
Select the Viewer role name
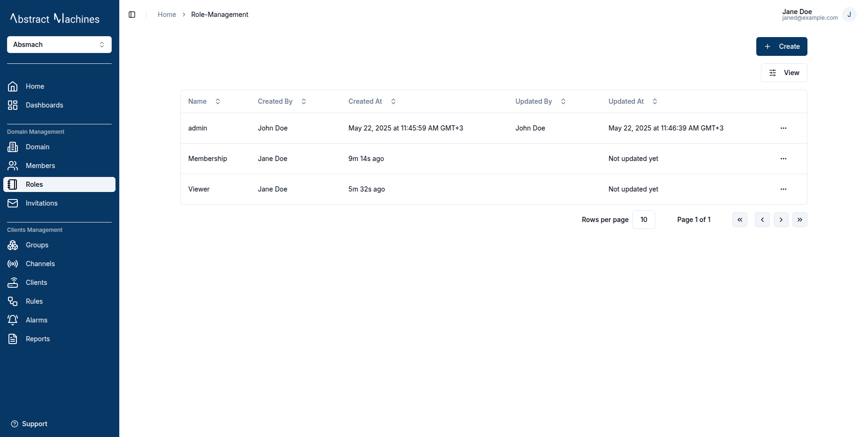[x=199, y=189]
